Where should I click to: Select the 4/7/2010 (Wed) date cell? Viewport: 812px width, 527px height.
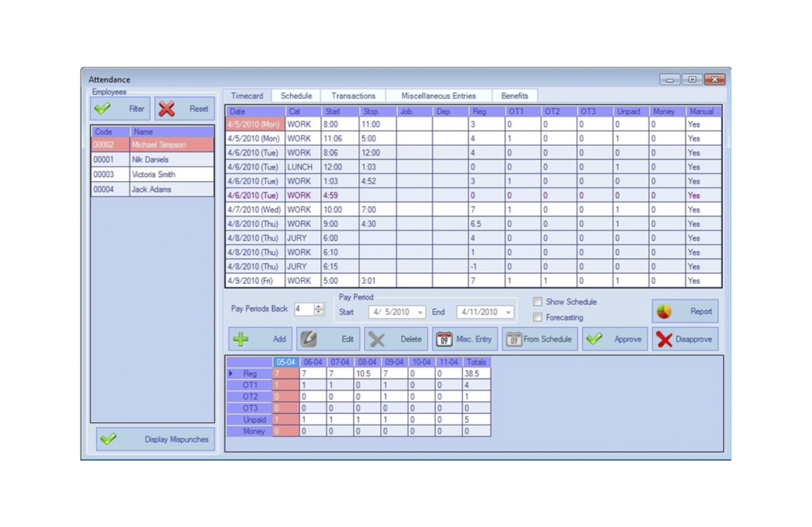(255, 209)
